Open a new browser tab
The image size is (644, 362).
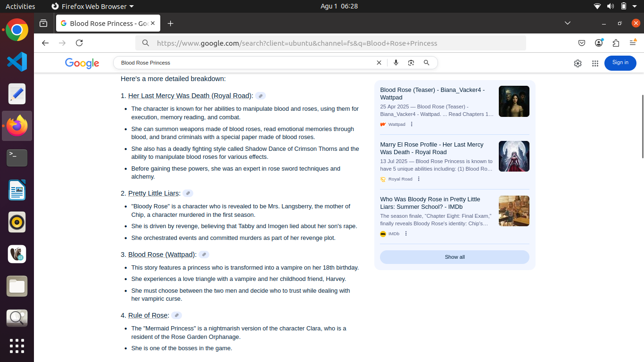coord(171,23)
